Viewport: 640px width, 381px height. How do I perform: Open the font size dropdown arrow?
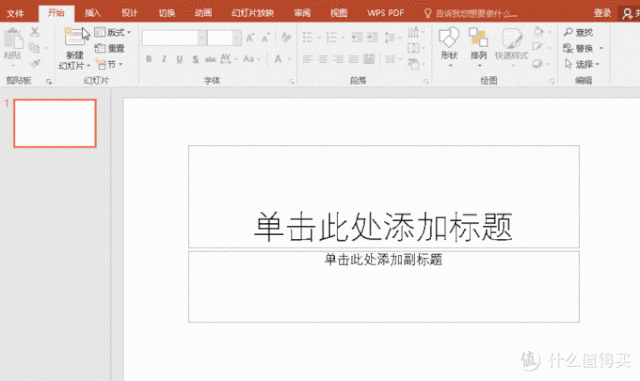tap(237, 38)
